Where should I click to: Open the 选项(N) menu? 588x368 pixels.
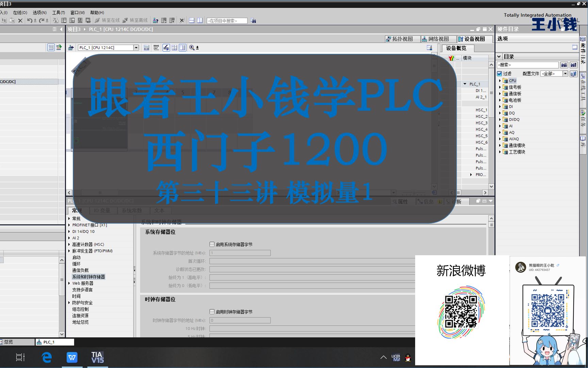pos(39,13)
